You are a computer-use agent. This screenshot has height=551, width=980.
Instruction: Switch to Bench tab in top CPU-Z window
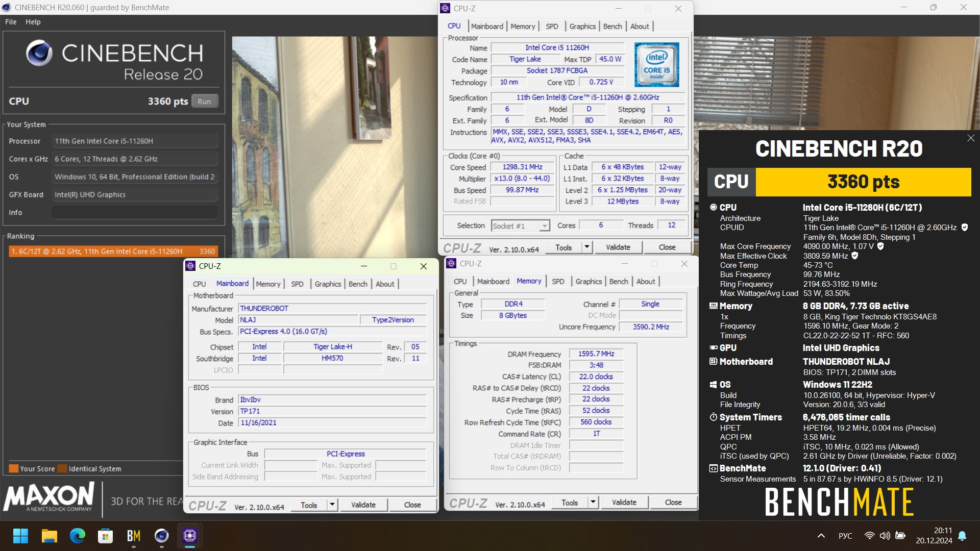[x=612, y=27]
